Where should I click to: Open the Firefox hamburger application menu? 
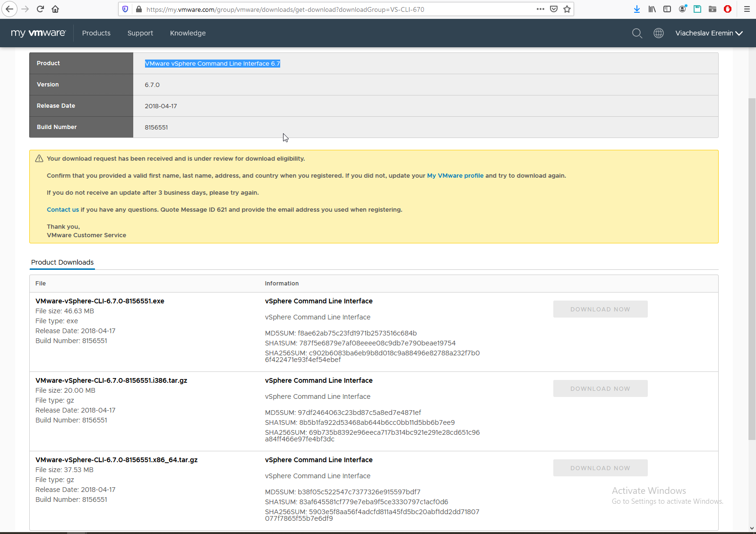[x=747, y=9]
